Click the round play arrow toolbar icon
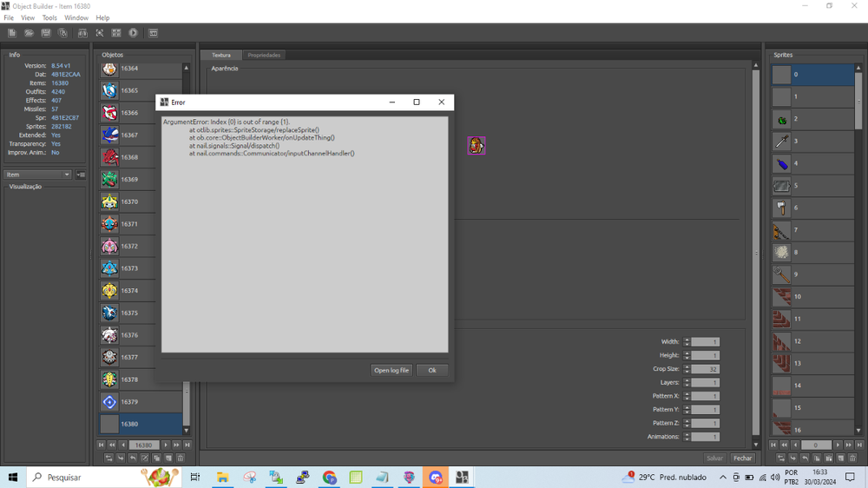 (x=134, y=33)
